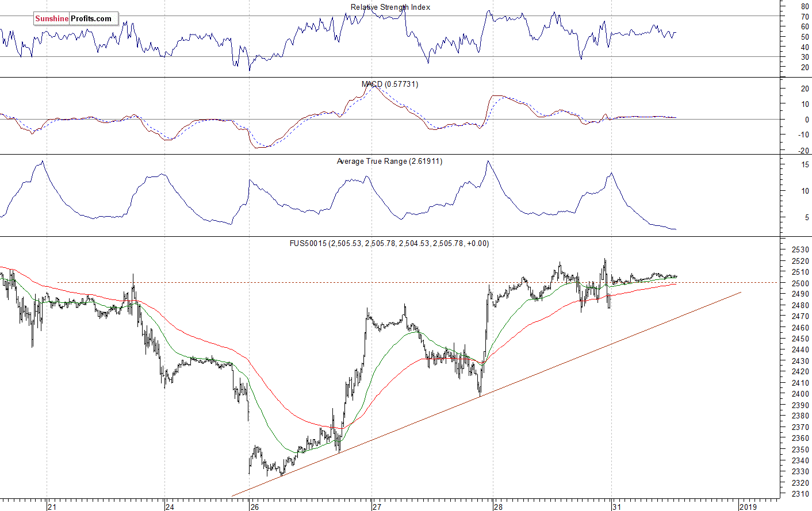Click the -10 value on MACD scale
The image size is (812, 511).
[803, 135]
